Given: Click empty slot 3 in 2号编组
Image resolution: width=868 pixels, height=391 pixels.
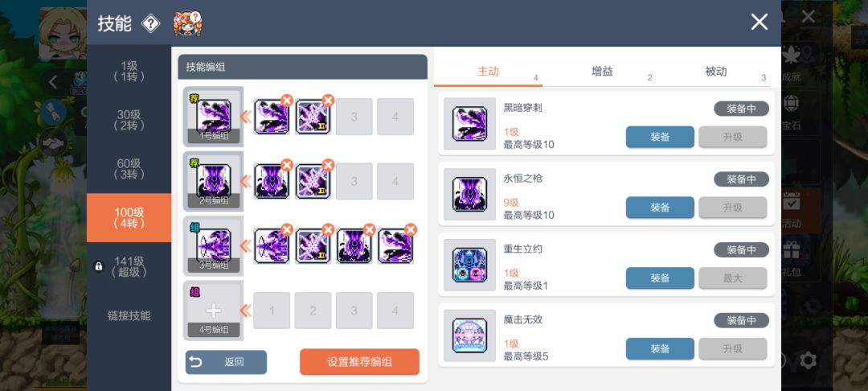Looking at the screenshot, I should (x=354, y=182).
